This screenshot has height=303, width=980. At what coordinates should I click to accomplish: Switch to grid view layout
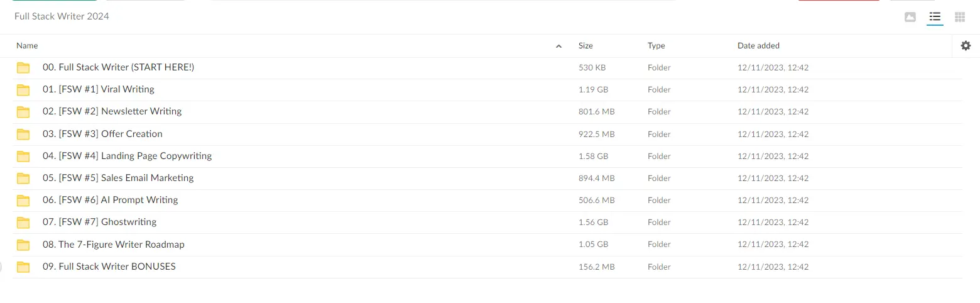tap(960, 17)
